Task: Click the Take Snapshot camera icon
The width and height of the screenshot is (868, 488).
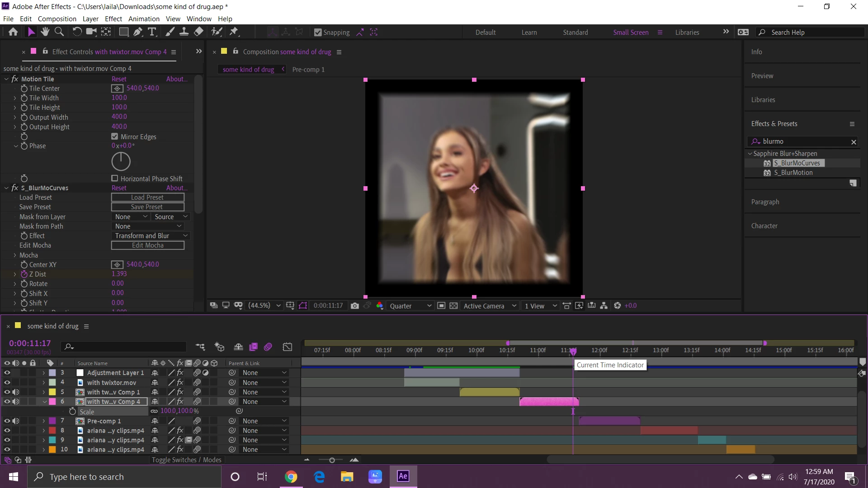Action: point(355,306)
